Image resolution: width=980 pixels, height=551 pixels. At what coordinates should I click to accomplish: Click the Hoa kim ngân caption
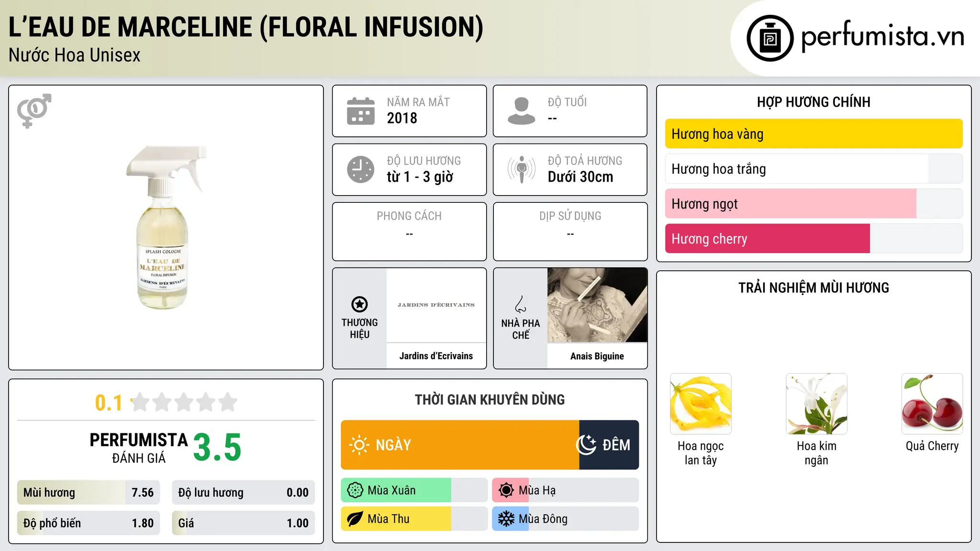coord(816,453)
